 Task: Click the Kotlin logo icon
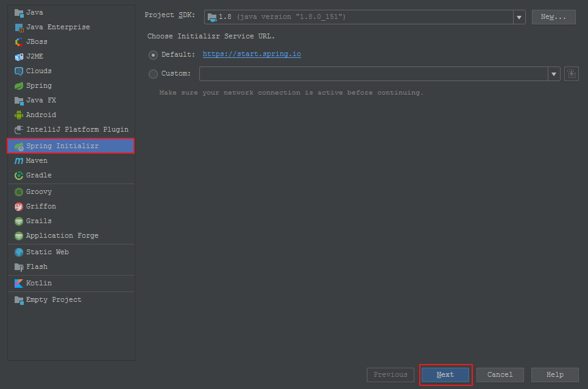pyautogui.click(x=19, y=284)
